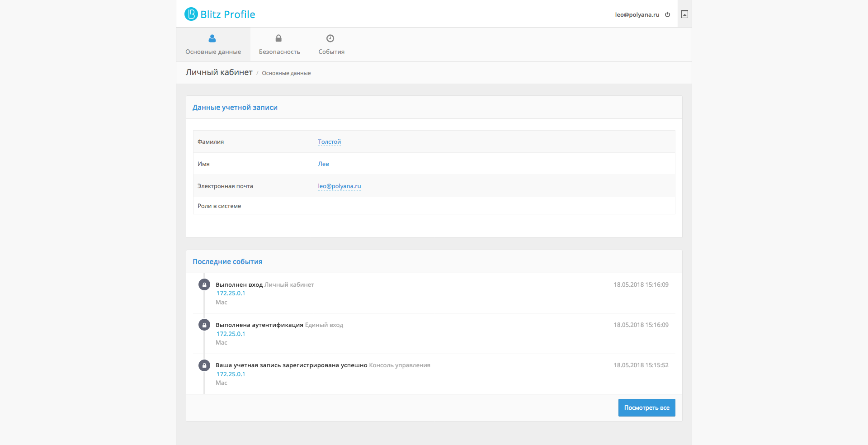Click lock icon beside Выполнена аутентификация event

204,325
